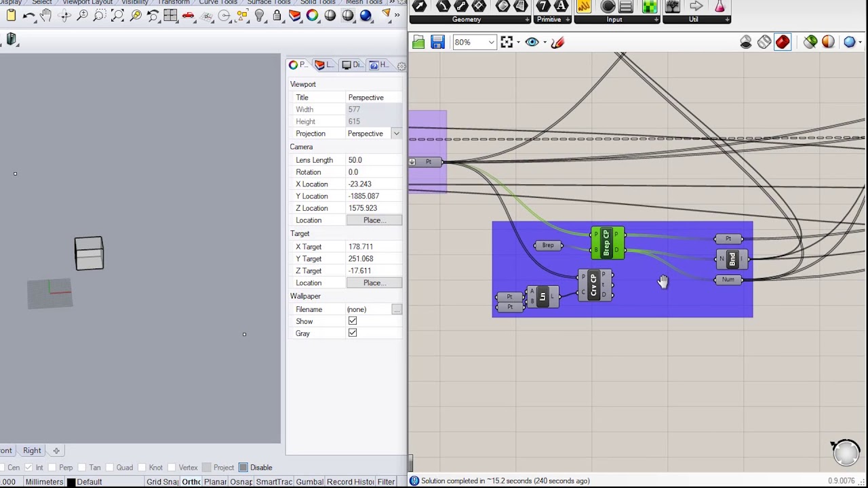
Task: Select the Pan hand tool in Rhino toolbar
Action: (x=46, y=15)
